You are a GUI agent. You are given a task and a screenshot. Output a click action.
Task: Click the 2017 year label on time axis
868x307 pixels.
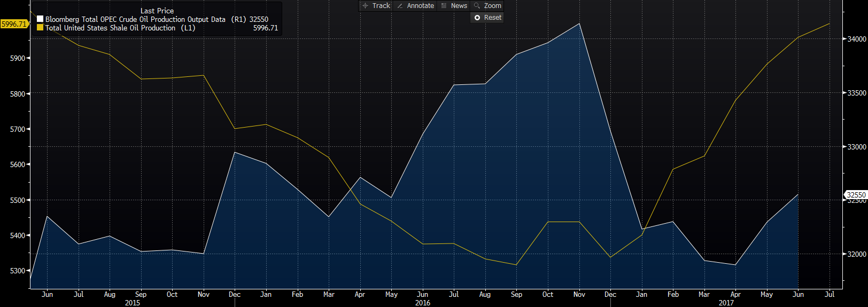[726, 303]
